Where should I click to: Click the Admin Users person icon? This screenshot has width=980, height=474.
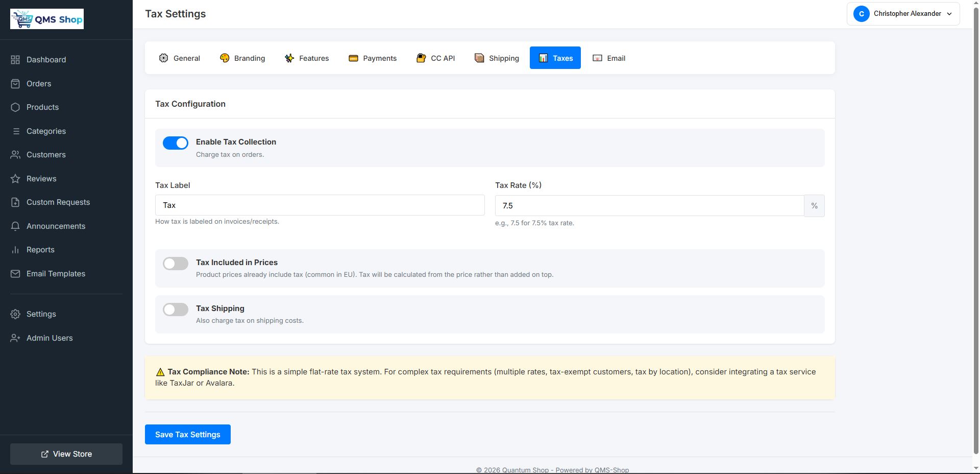click(x=15, y=338)
